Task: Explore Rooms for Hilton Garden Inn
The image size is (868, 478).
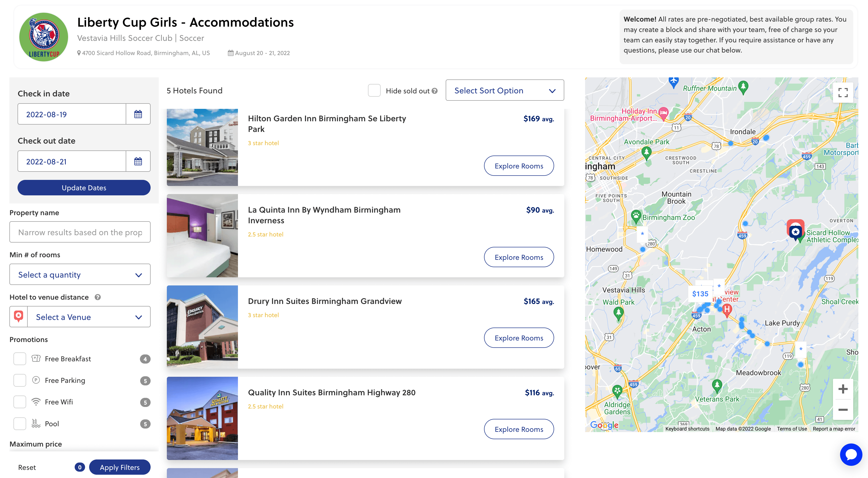Action: (519, 166)
